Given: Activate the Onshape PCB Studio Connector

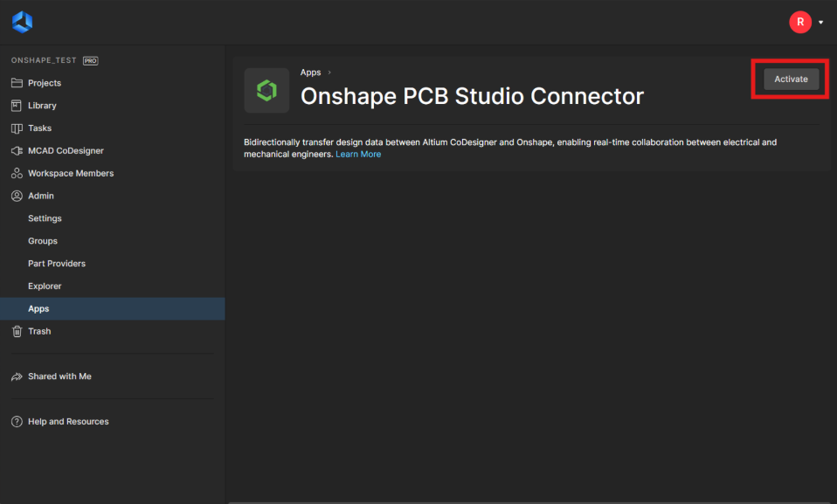Looking at the screenshot, I should (791, 79).
